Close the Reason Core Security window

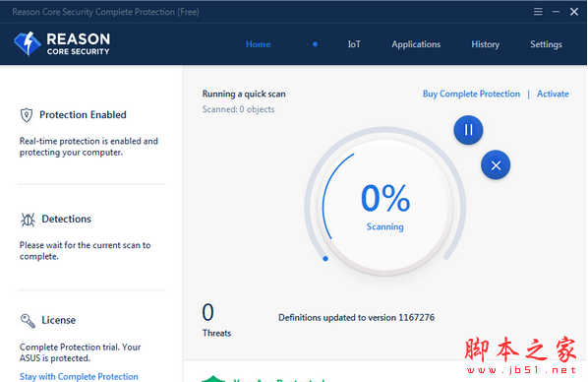click(574, 12)
